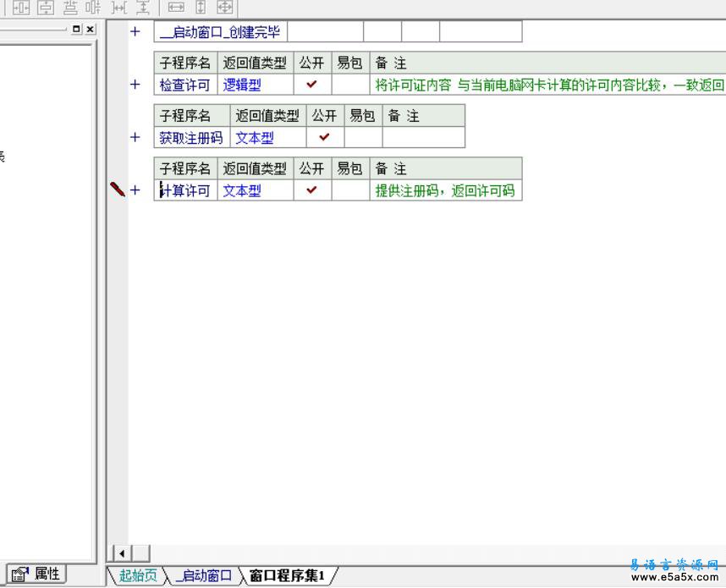Click the empty remark cell of 获取注册码
This screenshot has width=726, height=588.
(x=424, y=137)
